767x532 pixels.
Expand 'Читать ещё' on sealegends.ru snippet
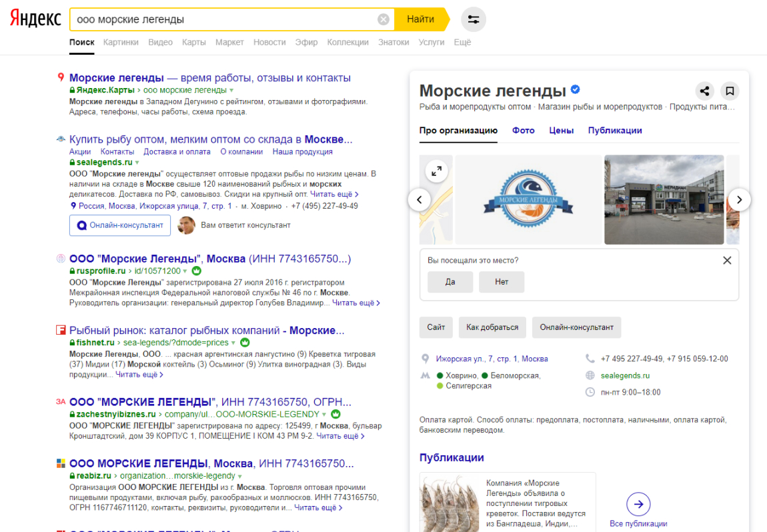pyautogui.click(x=335, y=194)
